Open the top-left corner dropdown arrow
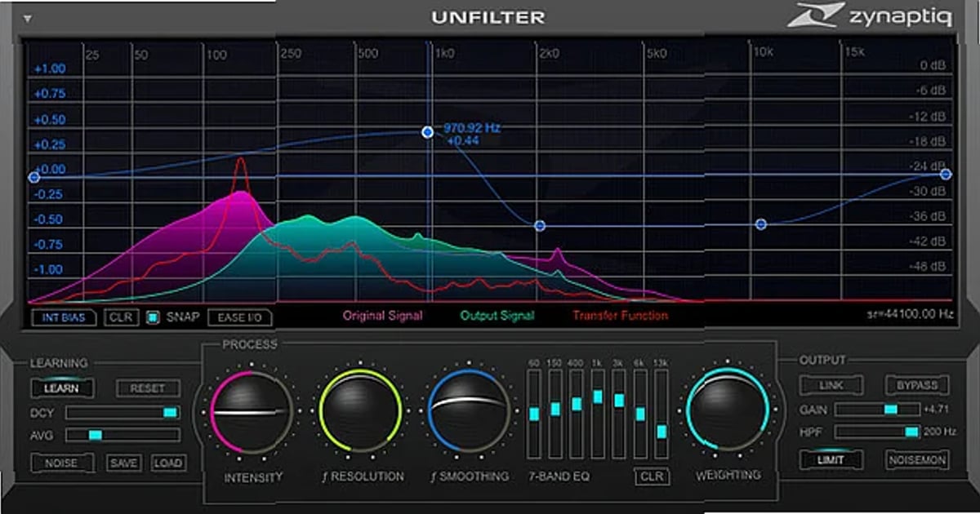 (29, 16)
